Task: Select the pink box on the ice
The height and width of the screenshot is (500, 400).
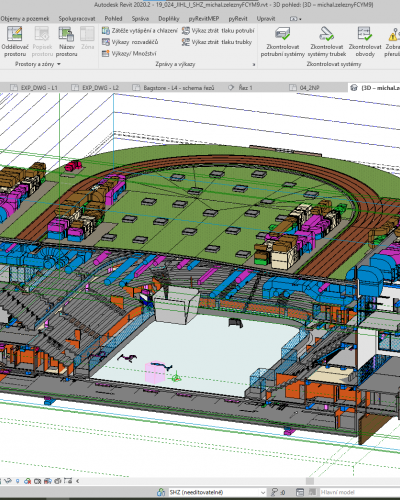Action: pyautogui.click(x=155, y=373)
